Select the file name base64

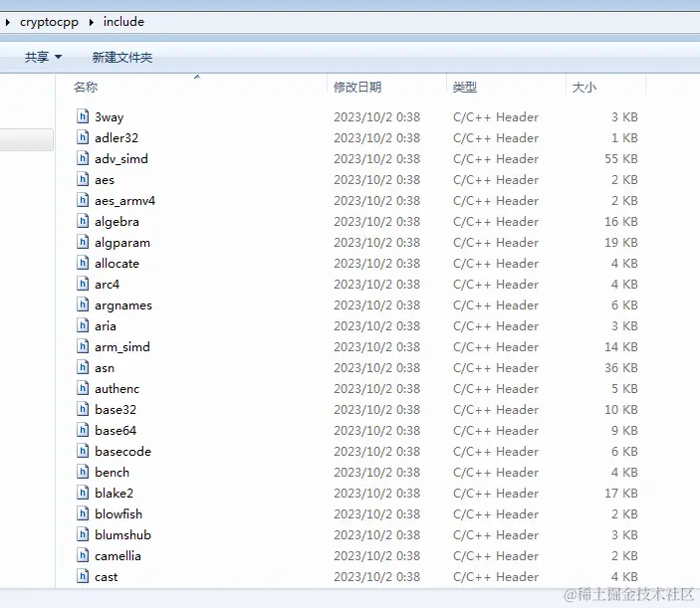coord(116,431)
